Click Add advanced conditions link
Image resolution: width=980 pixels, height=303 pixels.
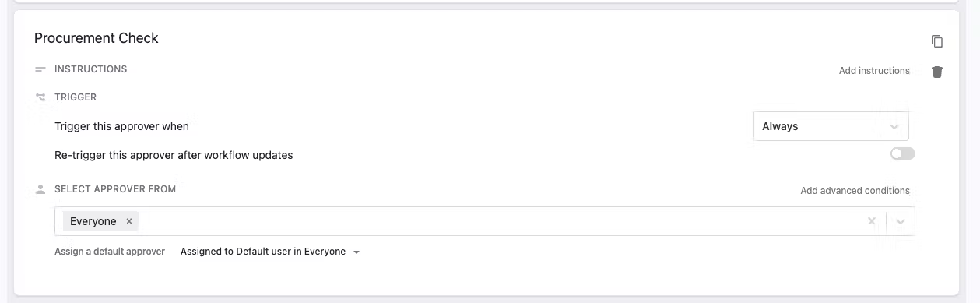tap(855, 191)
